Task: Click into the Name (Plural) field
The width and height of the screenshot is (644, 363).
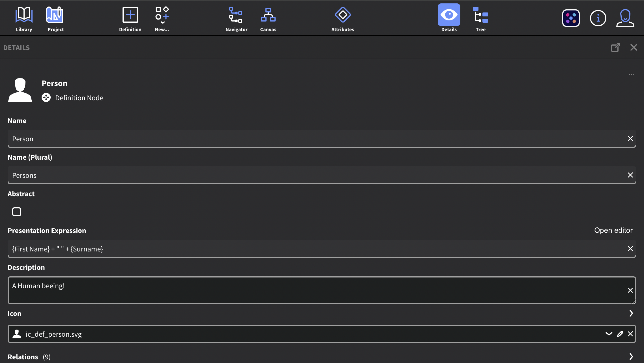Action: (311, 175)
